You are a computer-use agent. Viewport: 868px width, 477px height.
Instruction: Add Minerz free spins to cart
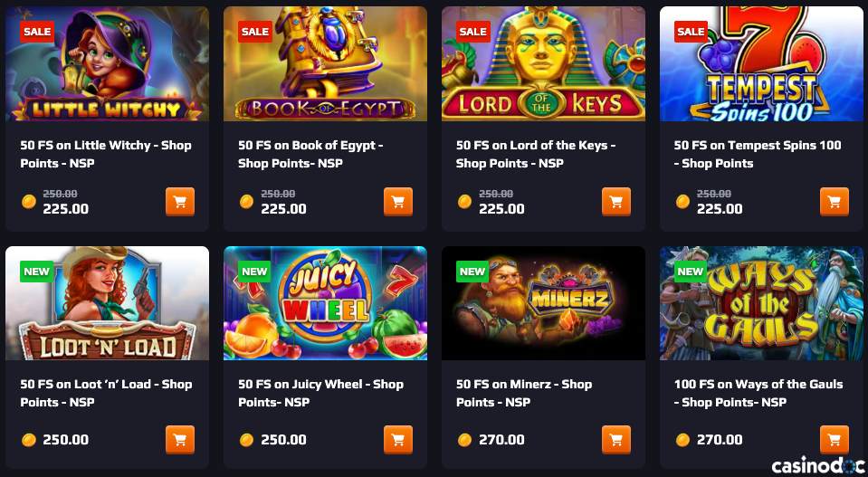pyautogui.click(x=616, y=440)
